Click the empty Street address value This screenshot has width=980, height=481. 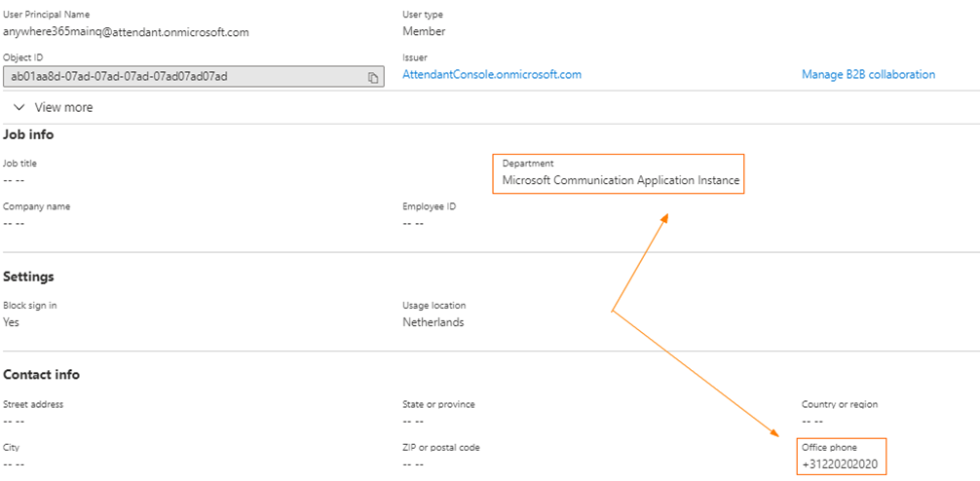[14, 421]
